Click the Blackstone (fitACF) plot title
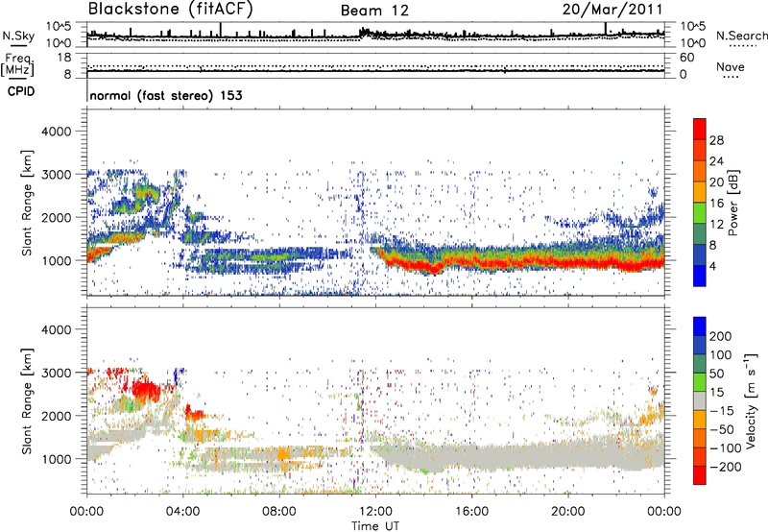The image size is (768, 532). pos(170,10)
